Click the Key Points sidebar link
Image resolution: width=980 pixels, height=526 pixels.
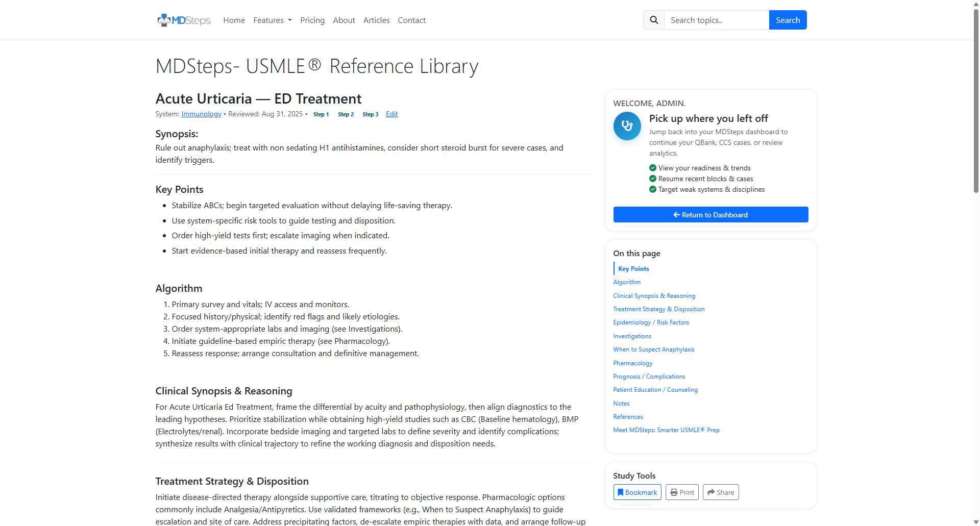pyautogui.click(x=633, y=268)
